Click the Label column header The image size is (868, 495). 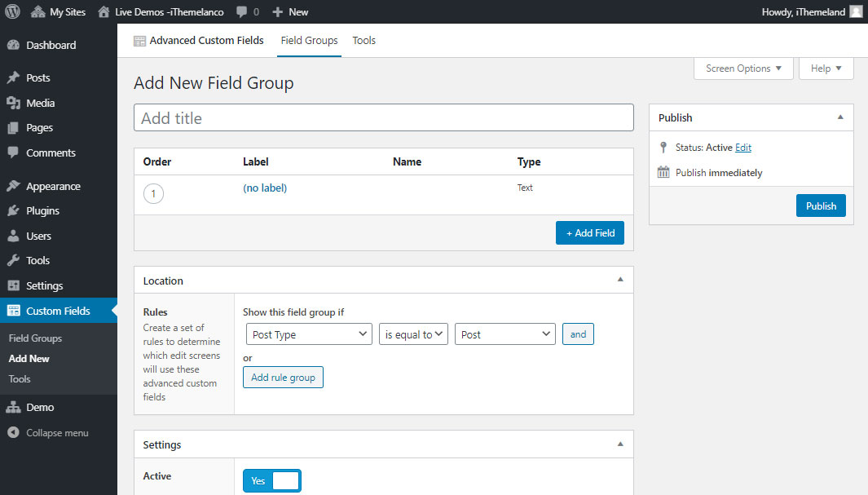[x=256, y=161]
